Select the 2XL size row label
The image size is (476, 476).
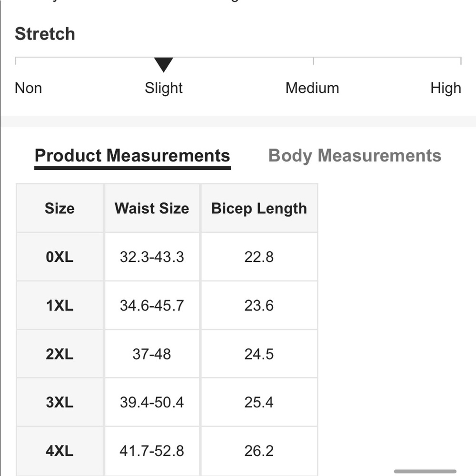pyautogui.click(x=59, y=354)
